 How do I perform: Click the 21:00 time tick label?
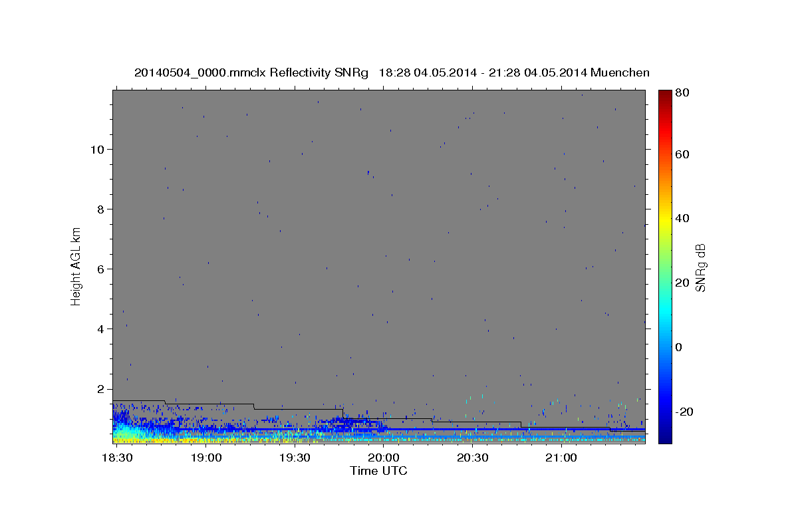click(x=561, y=458)
